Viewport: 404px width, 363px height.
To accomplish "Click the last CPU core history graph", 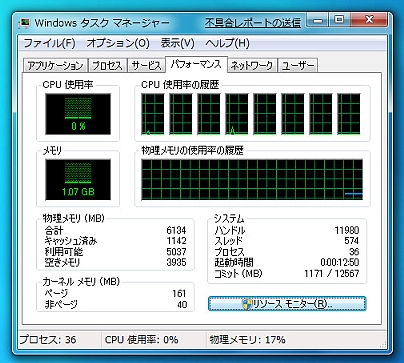I will coord(349,114).
